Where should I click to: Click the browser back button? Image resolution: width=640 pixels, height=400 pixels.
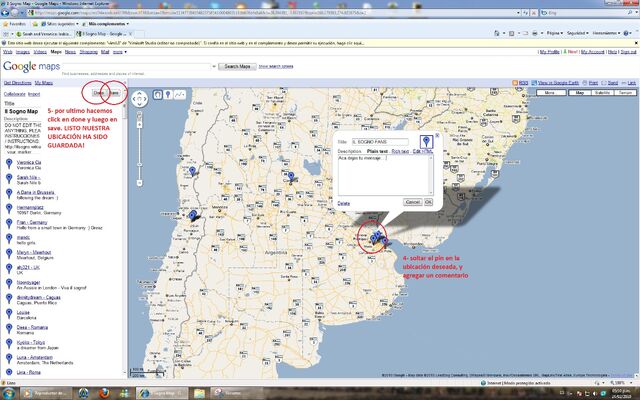(x=5, y=13)
